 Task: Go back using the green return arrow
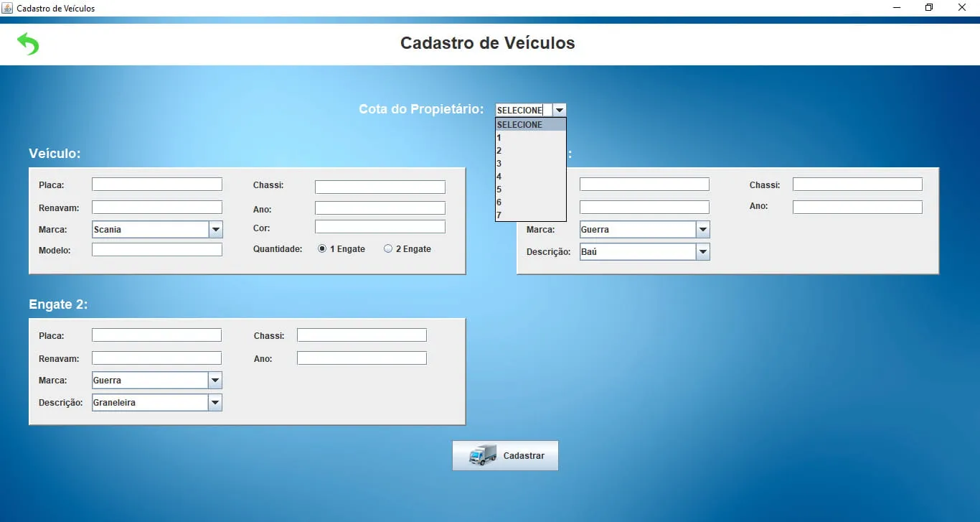(x=28, y=44)
